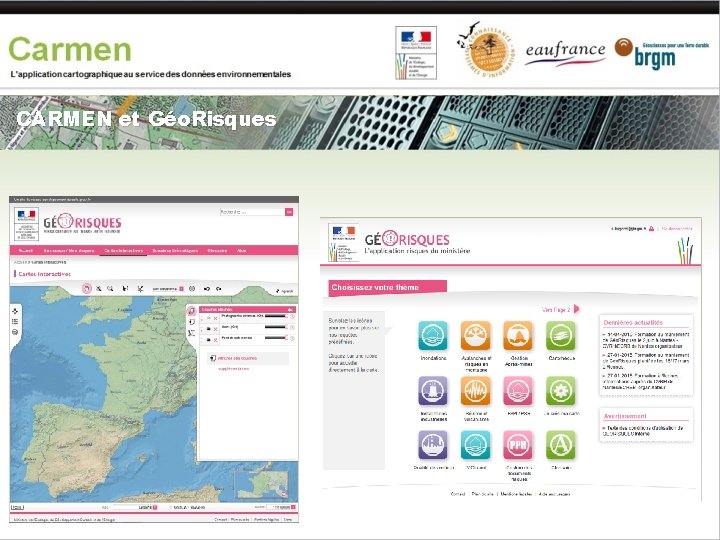This screenshot has height=540, width=720.
Task: Open the Aide menu item
Action: tap(242, 251)
